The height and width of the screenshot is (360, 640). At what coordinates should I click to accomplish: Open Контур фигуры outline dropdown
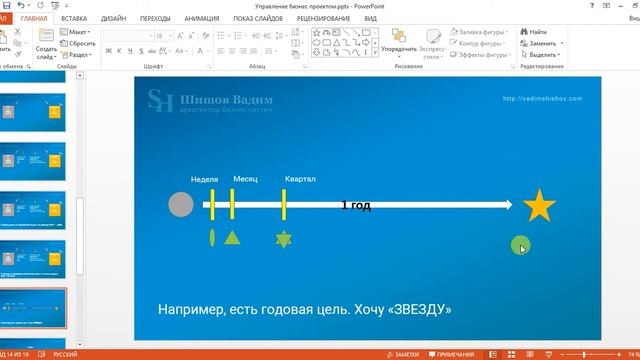pyautogui.click(x=478, y=43)
